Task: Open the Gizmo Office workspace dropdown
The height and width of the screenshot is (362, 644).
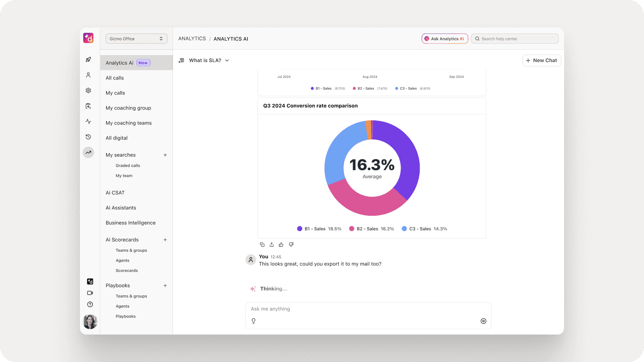Action: coord(136,39)
